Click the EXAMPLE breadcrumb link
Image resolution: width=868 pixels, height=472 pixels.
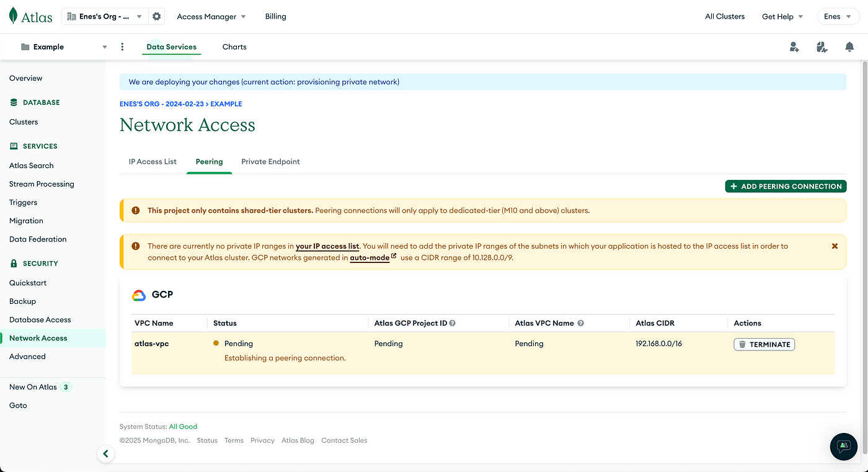[226, 104]
